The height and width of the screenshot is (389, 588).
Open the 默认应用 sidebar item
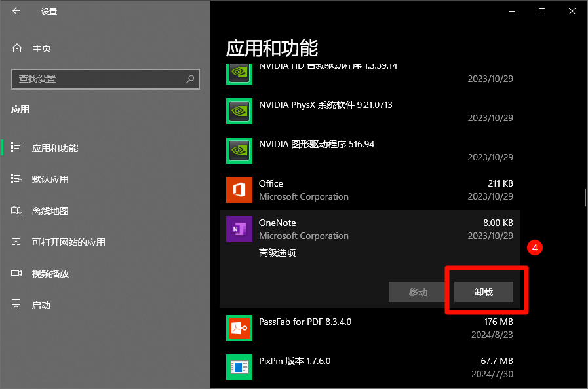click(105, 179)
